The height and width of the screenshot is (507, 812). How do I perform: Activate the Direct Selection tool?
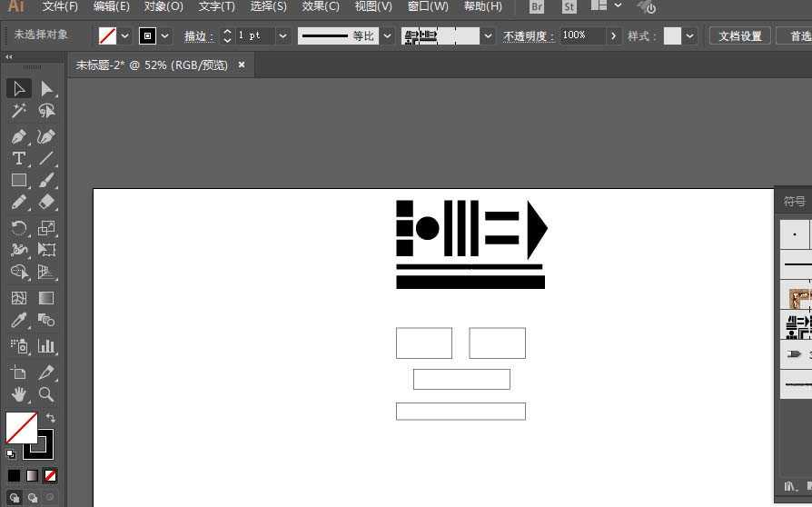[x=46, y=89]
